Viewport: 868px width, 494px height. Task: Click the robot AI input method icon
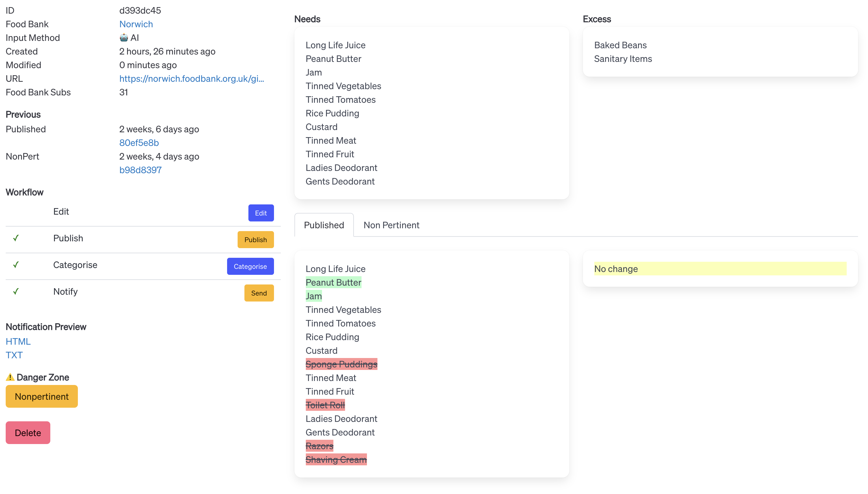(124, 38)
